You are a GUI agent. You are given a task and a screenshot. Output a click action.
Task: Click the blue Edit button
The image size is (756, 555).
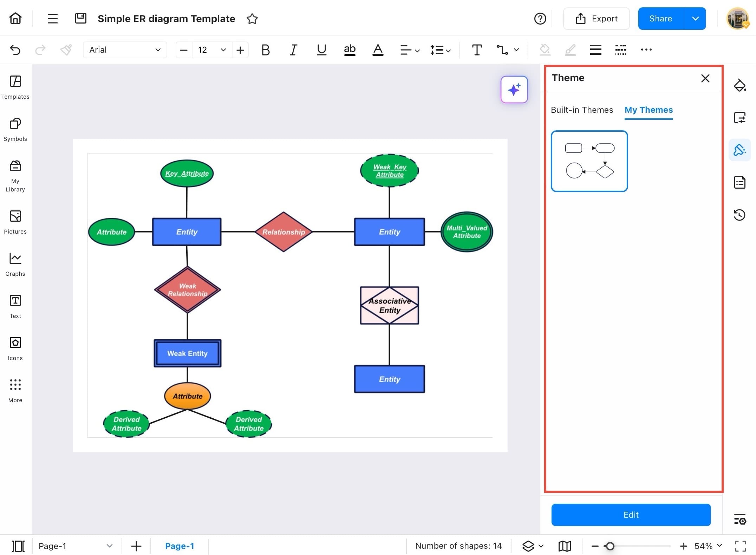(x=631, y=515)
